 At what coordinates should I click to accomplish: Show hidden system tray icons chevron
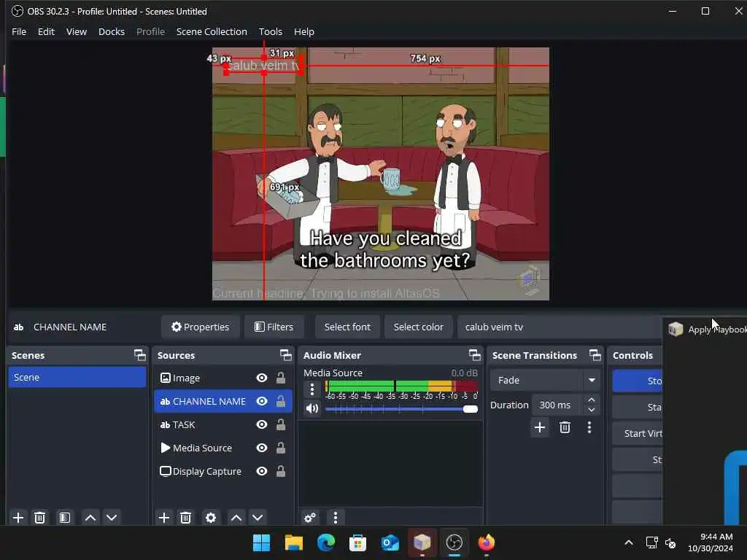tap(629, 542)
